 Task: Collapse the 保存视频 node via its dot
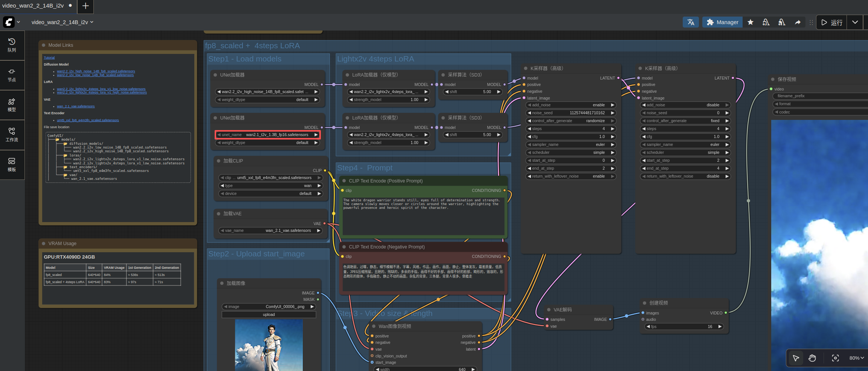coord(773,80)
